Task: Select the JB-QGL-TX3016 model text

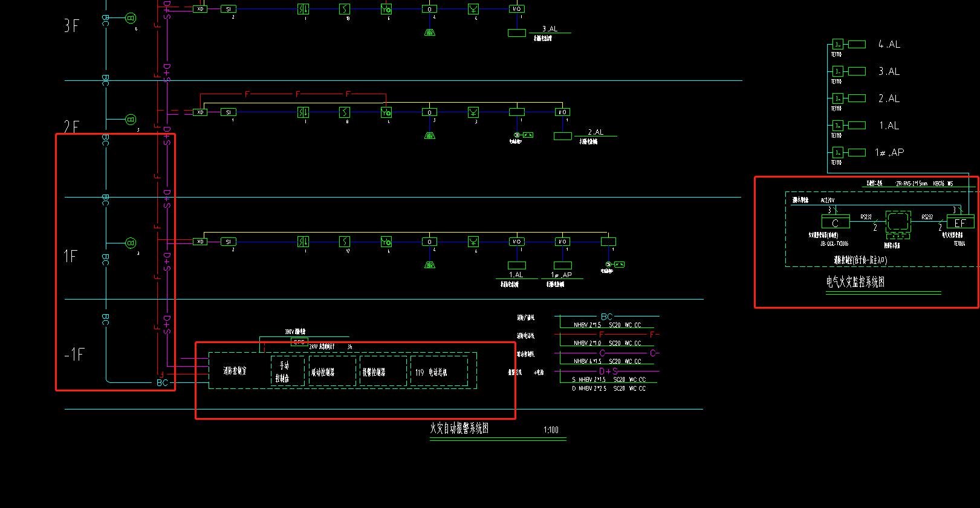Action: [x=834, y=244]
